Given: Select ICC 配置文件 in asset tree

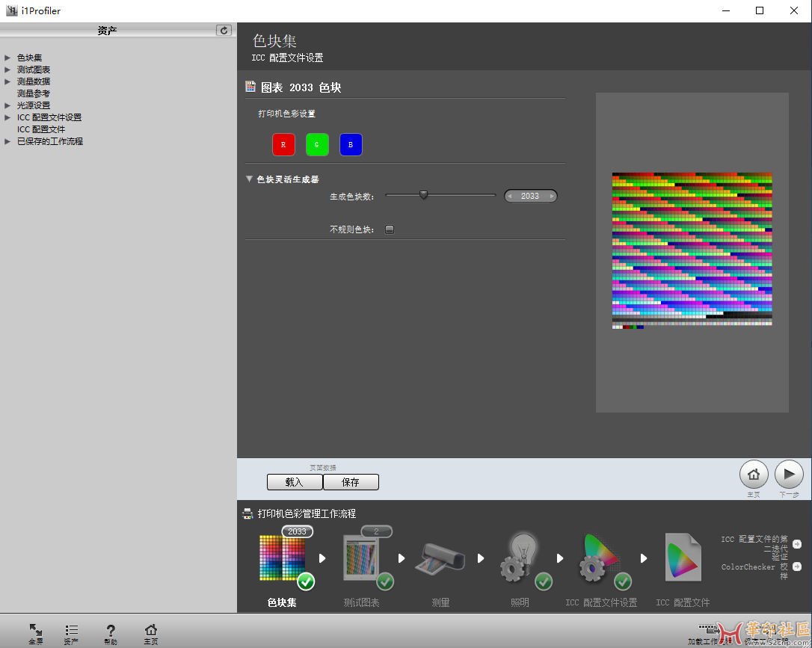Looking at the screenshot, I should click(x=41, y=129).
